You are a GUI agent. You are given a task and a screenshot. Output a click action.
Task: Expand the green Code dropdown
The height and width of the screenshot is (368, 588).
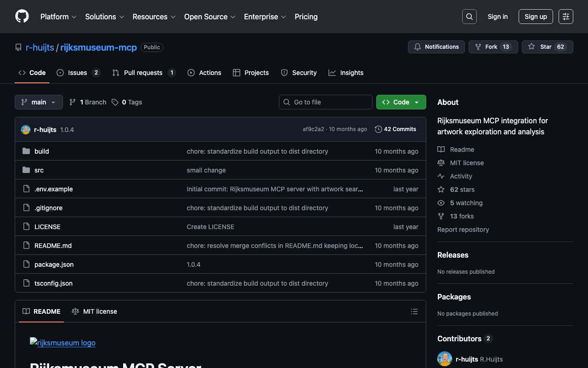pos(401,102)
